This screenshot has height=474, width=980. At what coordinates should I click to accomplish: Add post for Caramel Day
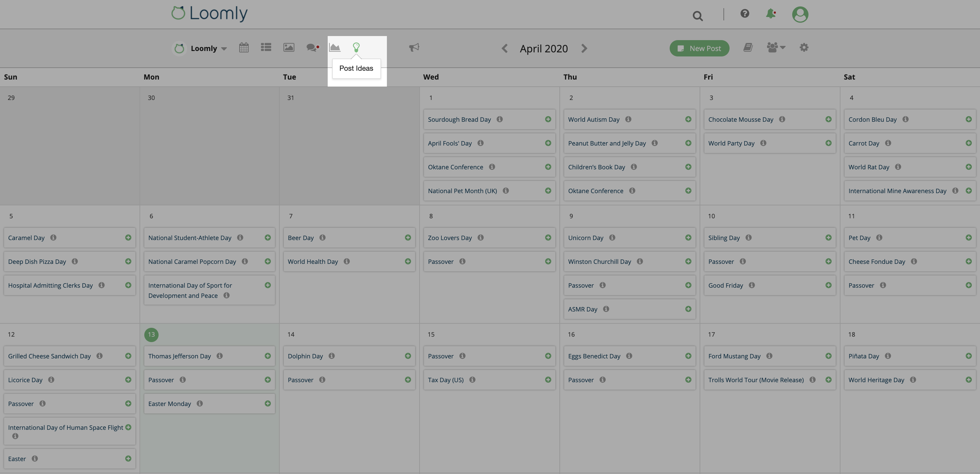click(x=128, y=238)
